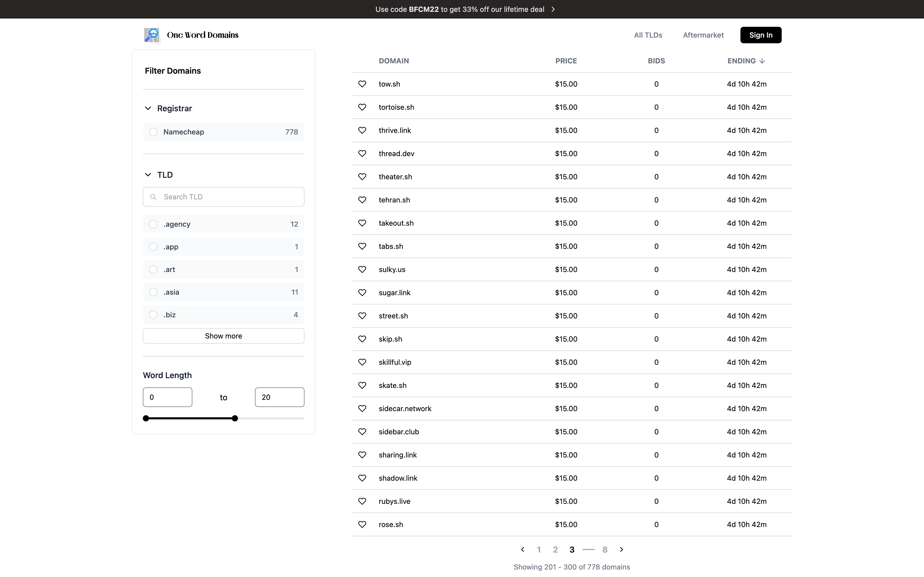924x577 pixels.
Task: Click the word length upper slider handle
Action: (x=235, y=418)
